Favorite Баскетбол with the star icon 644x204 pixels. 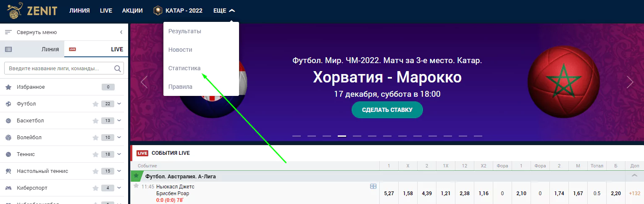tap(95, 121)
